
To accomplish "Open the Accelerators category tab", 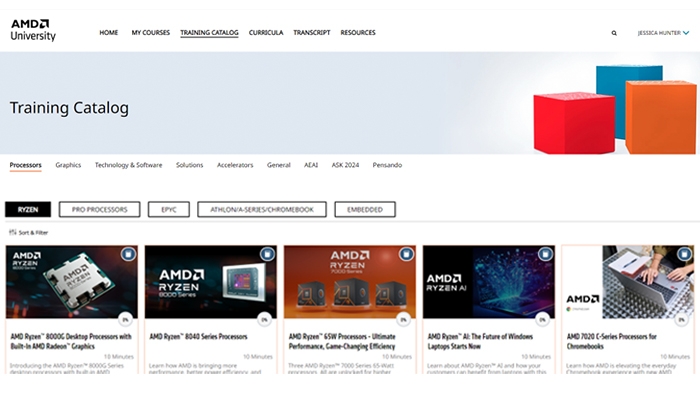I will (x=235, y=165).
